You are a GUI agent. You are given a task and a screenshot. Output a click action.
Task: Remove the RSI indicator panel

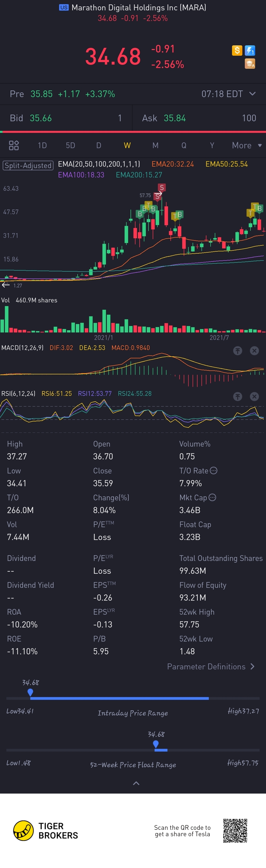(255, 397)
